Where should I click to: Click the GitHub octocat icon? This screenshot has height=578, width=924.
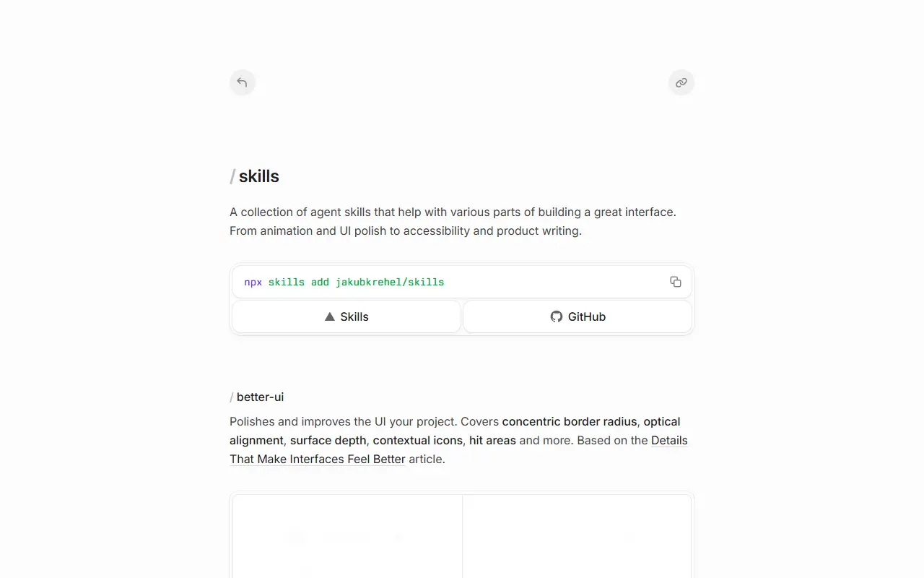point(557,316)
